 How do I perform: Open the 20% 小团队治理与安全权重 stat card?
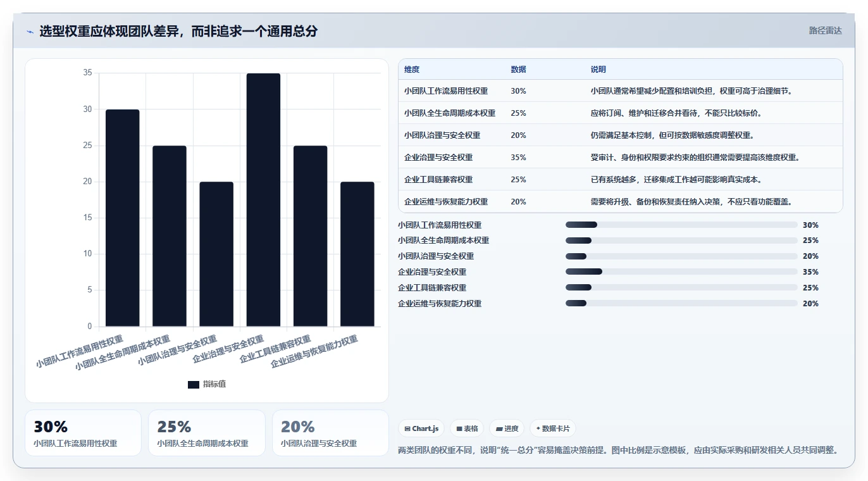click(x=330, y=433)
